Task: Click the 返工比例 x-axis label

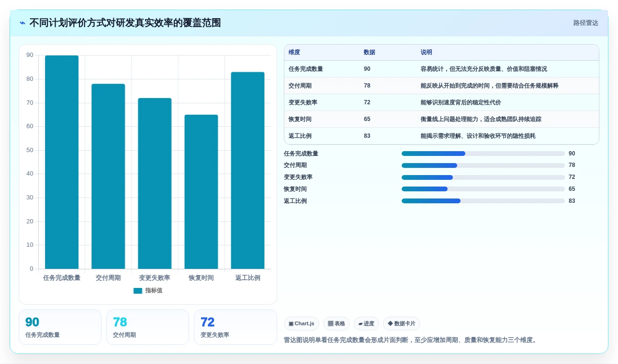Action: pyautogui.click(x=247, y=278)
